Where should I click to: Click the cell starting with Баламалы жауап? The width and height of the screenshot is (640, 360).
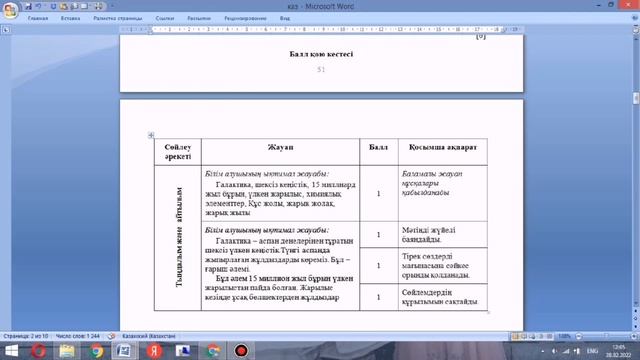pyautogui.click(x=443, y=193)
